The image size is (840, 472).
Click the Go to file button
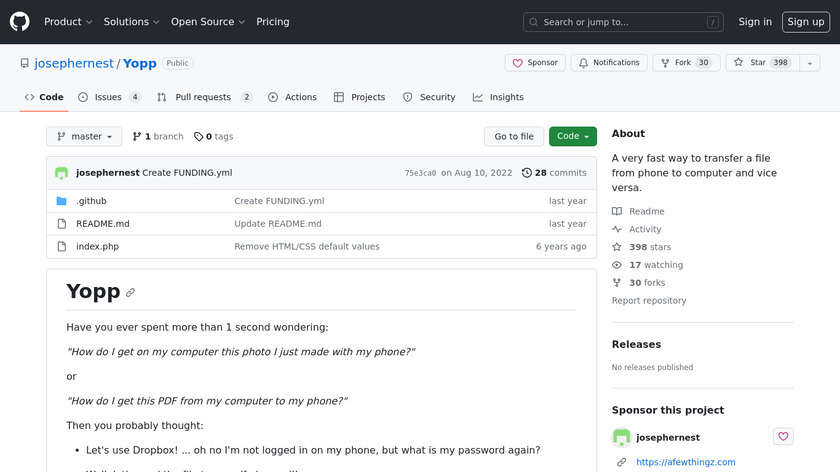pyautogui.click(x=514, y=137)
